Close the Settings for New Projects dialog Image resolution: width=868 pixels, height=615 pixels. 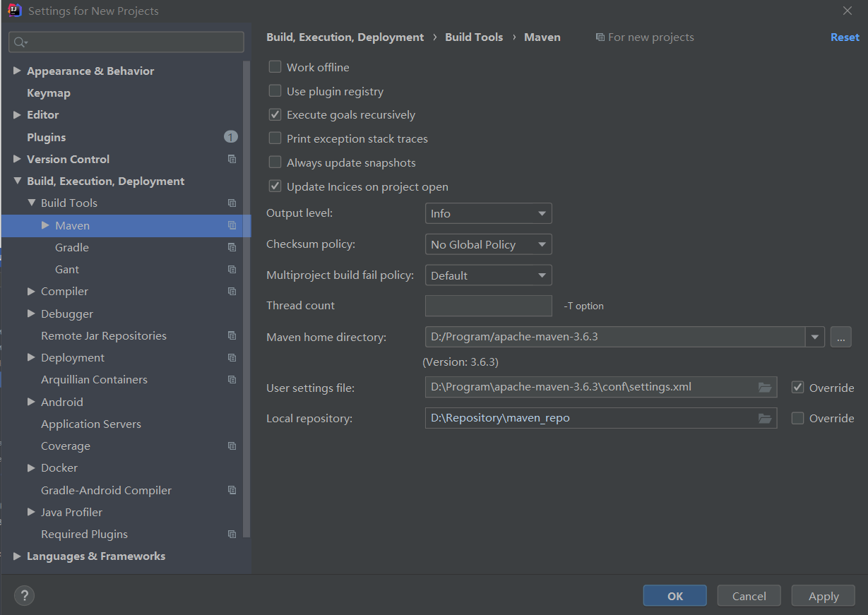[x=848, y=11]
